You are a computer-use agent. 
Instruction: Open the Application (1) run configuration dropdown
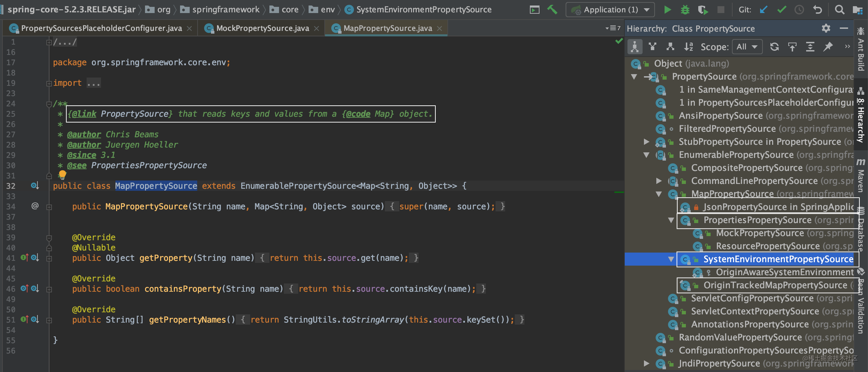pos(610,10)
